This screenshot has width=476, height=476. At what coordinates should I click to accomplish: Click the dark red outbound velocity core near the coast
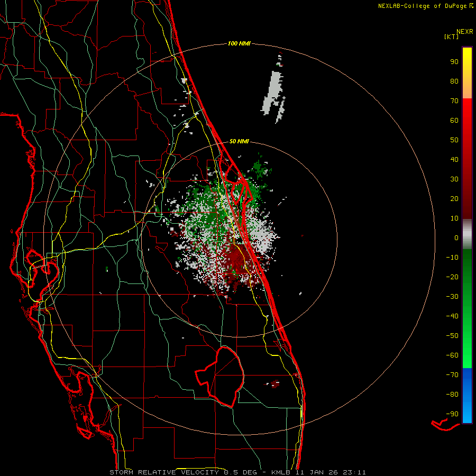pyautogui.click(x=236, y=259)
